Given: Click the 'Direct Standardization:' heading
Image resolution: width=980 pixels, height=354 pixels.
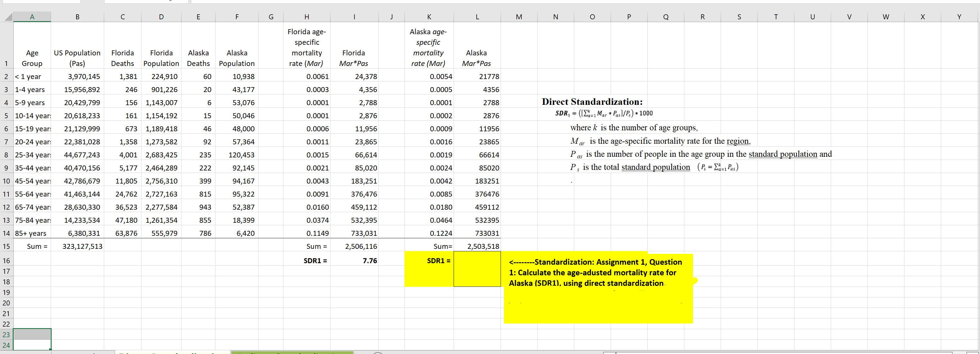Looking at the screenshot, I should [x=592, y=102].
